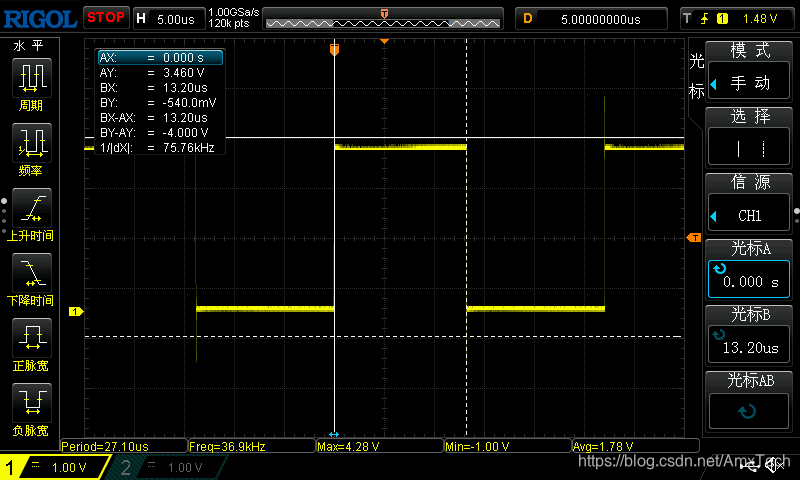
Task: Select the Negative Pulse Width (负脉宽) icon
Action: 32,403
